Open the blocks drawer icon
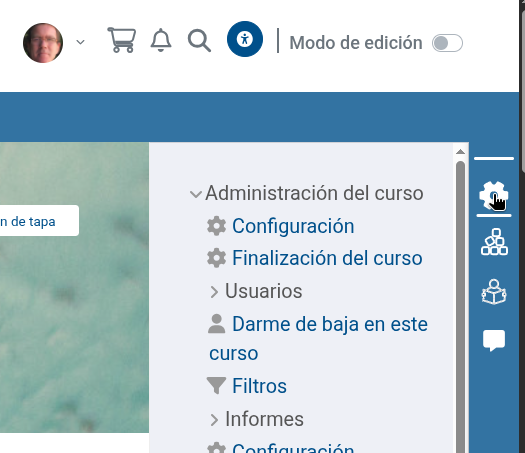The width and height of the screenshot is (525, 453). tap(494, 242)
